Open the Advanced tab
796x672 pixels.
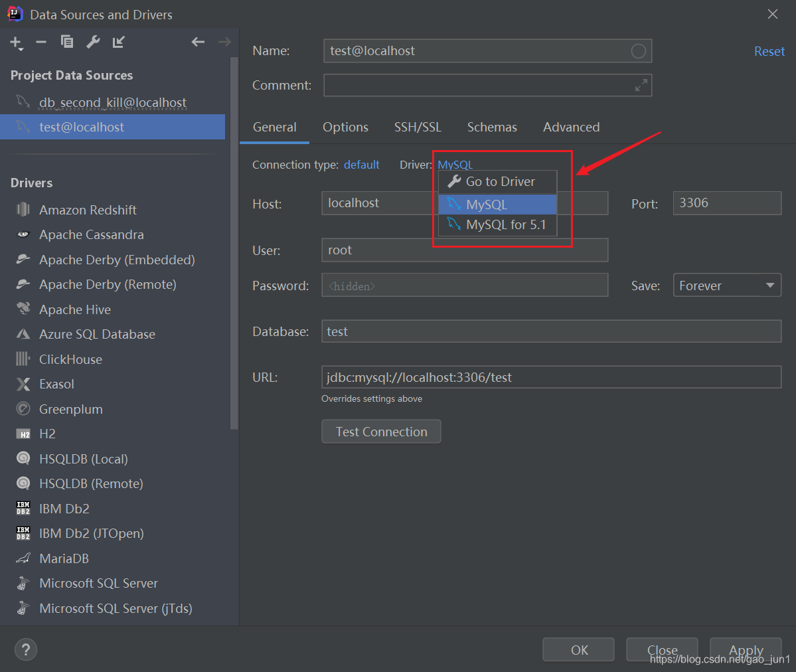point(571,127)
